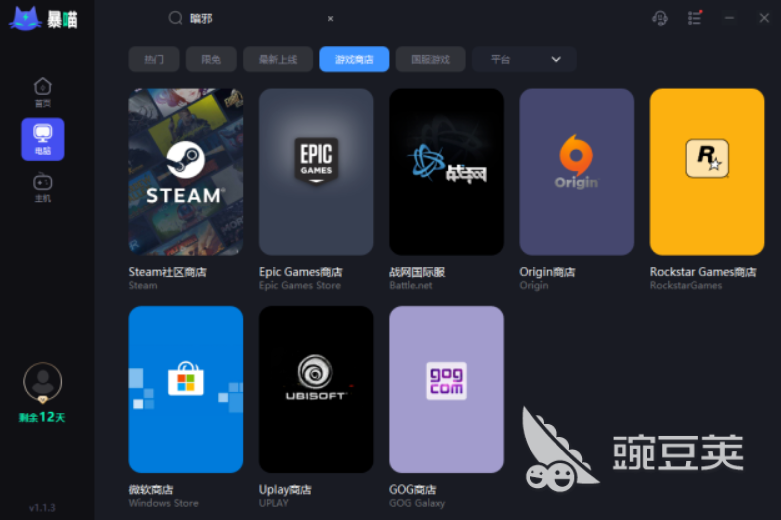Image resolution: width=781 pixels, height=520 pixels.
Task: Click the user avatar in sidebar
Action: click(x=42, y=382)
